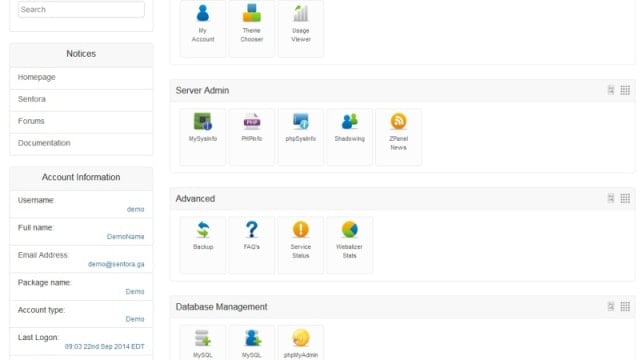Open the Backup module
Viewport: 640px width, 360px height.
(203, 245)
